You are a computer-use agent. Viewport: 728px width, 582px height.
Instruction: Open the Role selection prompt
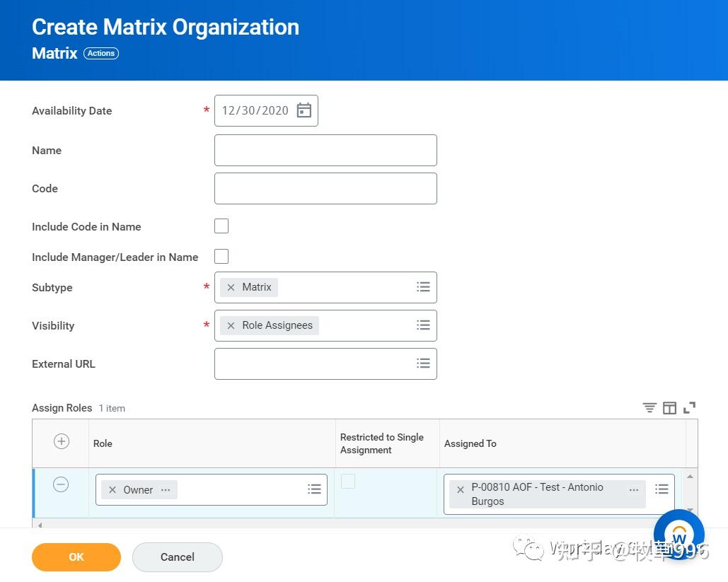pyautogui.click(x=314, y=489)
